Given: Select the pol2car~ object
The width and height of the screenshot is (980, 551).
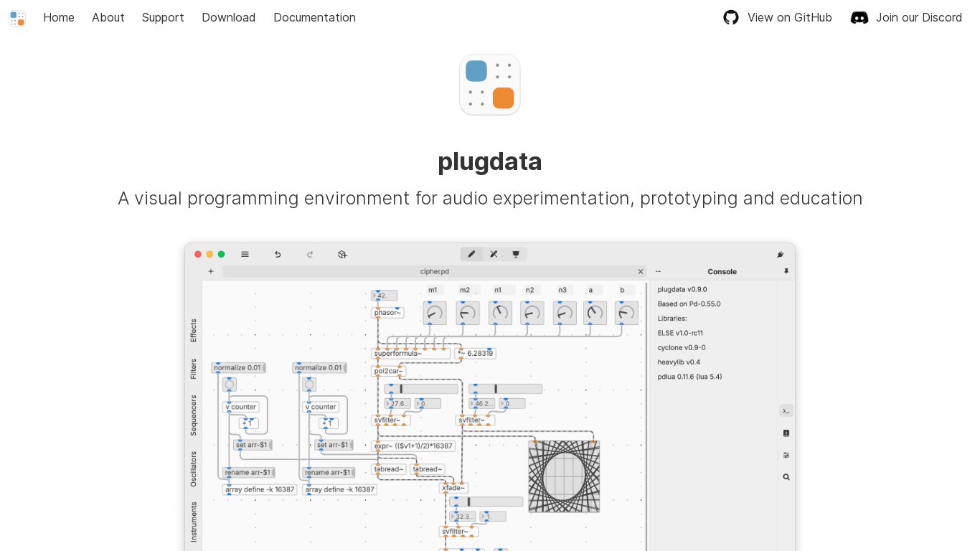Looking at the screenshot, I should pos(389,371).
